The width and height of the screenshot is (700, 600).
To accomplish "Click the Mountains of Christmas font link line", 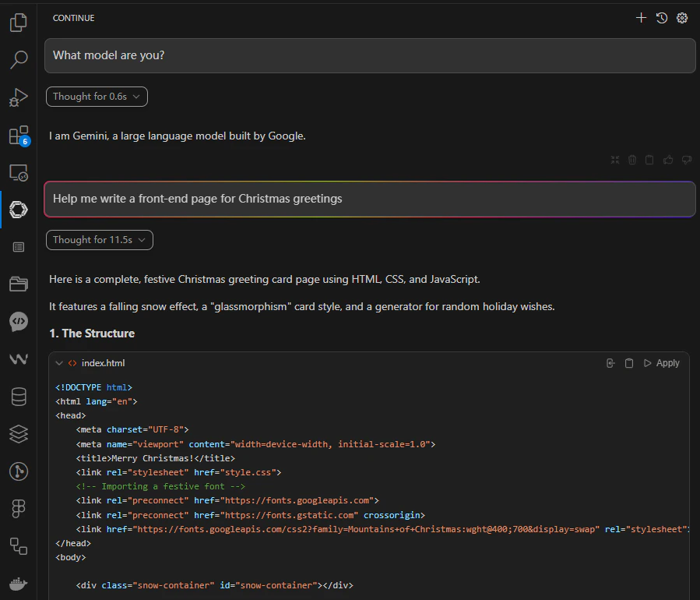I will click(x=382, y=529).
